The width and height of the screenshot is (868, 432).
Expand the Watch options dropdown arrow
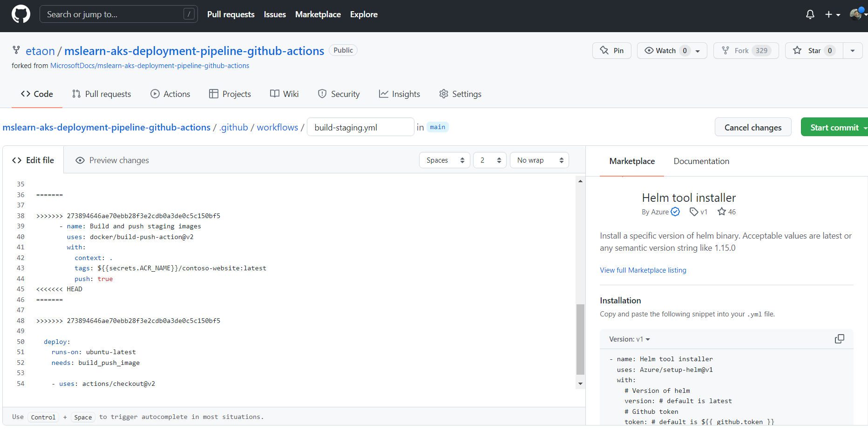point(698,51)
